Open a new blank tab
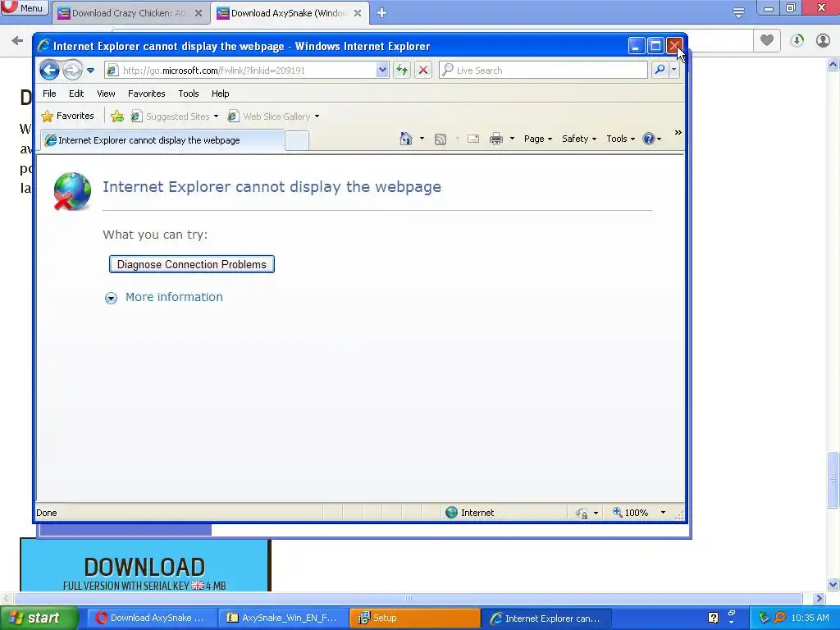Image resolution: width=840 pixels, height=630 pixels. [x=297, y=141]
